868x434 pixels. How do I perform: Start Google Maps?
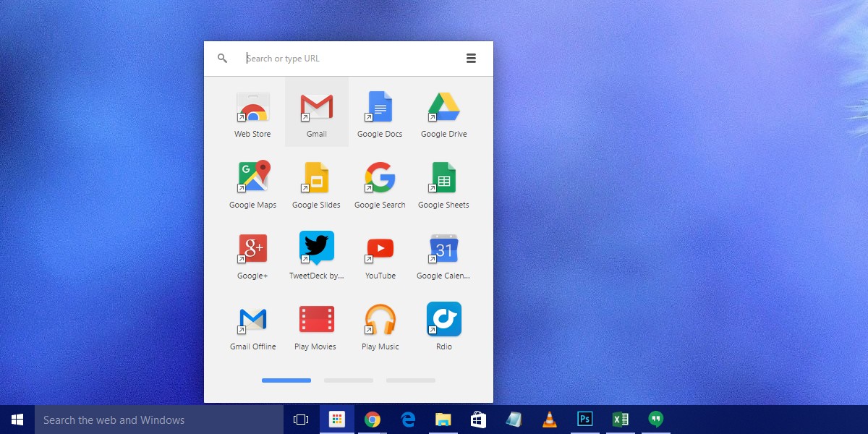pyautogui.click(x=252, y=178)
